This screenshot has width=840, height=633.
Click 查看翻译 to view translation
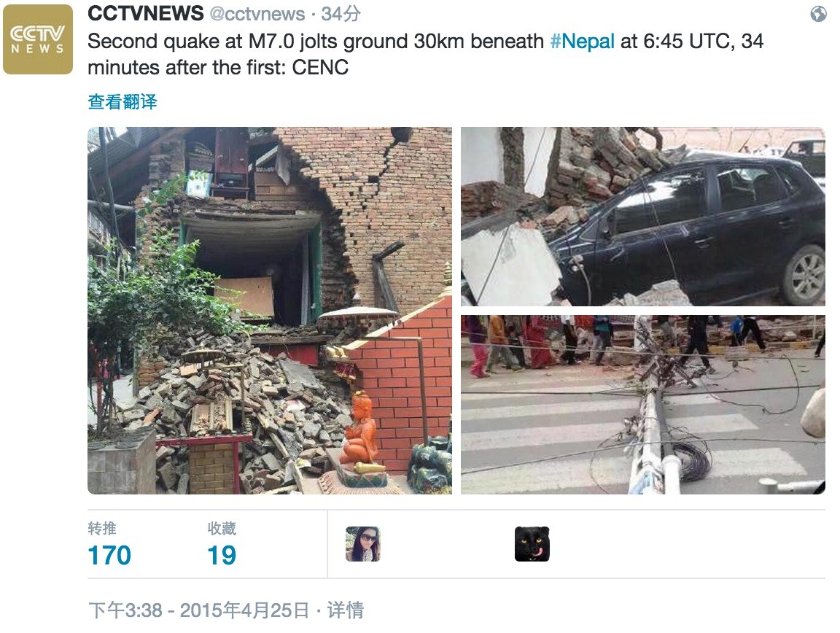(x=122, y=102)
